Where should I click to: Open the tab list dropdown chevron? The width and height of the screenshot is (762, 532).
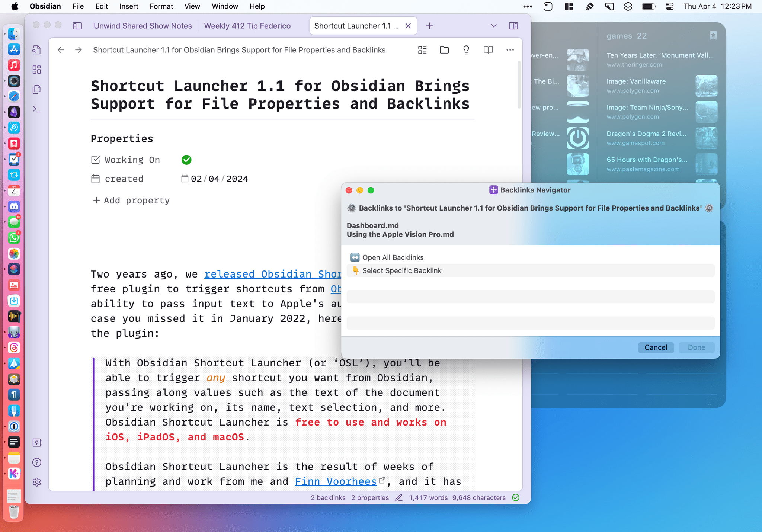pyautogui.click(x=493, y=26)
